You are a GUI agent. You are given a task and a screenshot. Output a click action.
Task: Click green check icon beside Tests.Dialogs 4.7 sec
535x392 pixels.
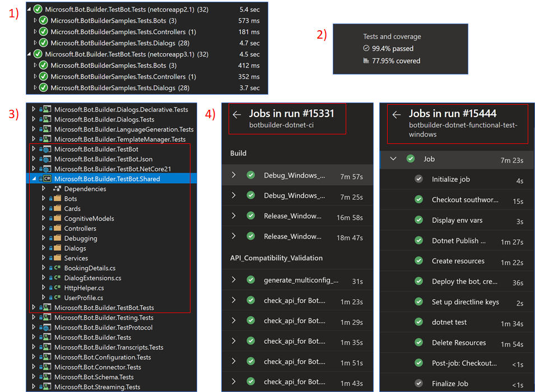click(44, 43)
